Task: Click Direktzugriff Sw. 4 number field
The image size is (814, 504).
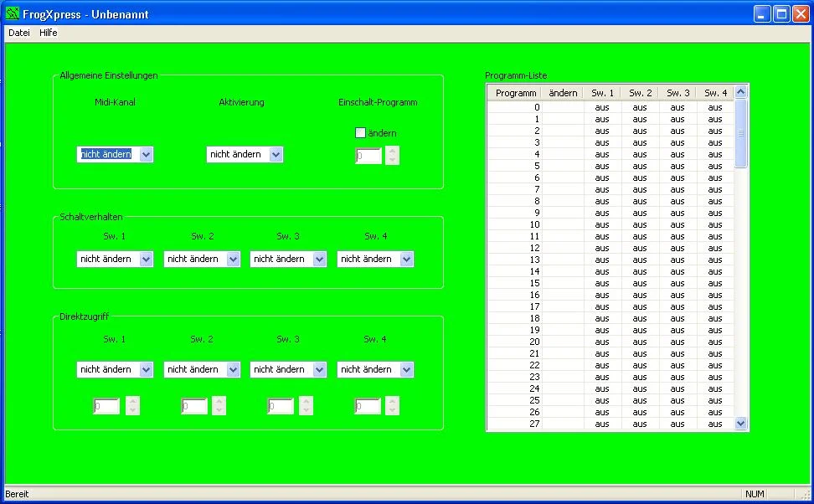Action: click(368, 406)
